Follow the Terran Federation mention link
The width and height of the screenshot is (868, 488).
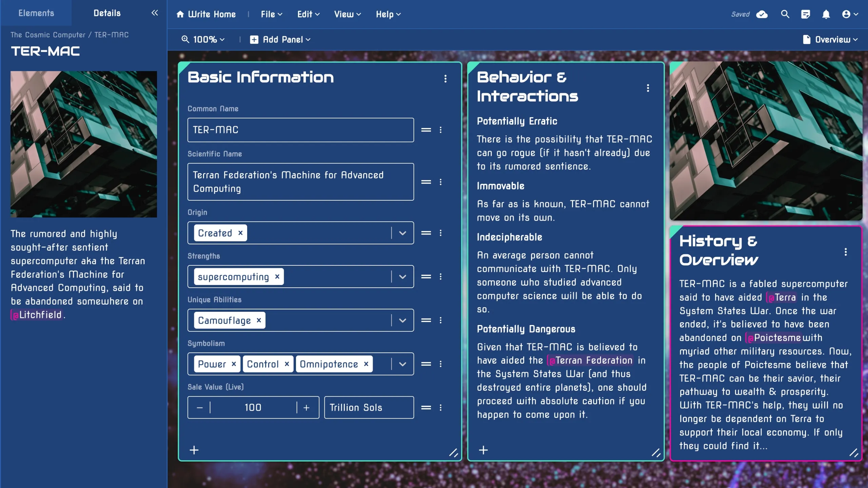tap(590, 360)
